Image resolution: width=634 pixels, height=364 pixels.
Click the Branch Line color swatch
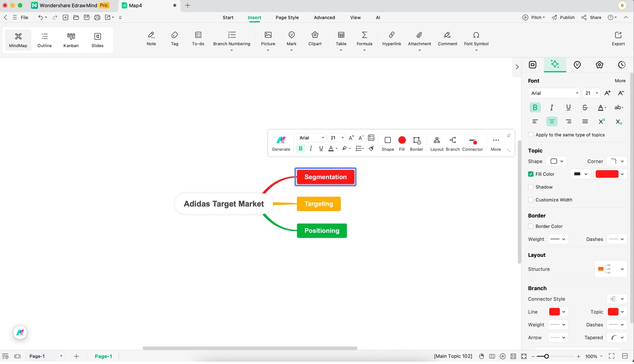(554, 312)
